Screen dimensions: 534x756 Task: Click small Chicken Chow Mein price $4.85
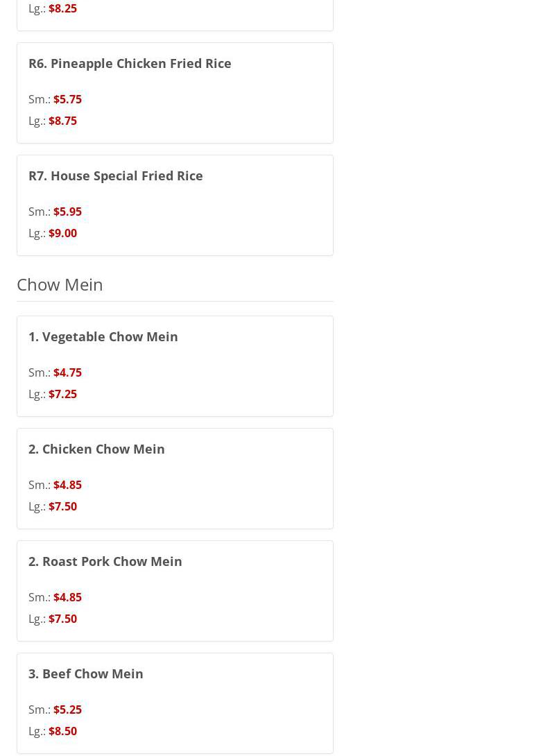67,485
